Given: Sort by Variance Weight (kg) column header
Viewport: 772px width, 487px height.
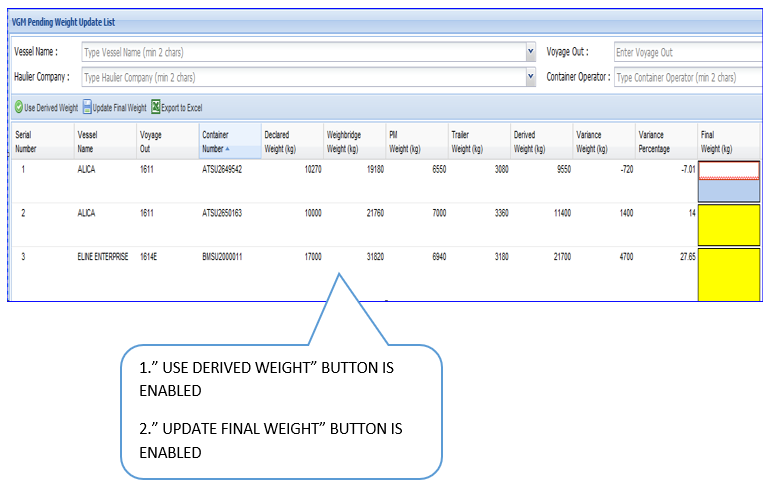Looking at the screenshot, I should (604, 141).
